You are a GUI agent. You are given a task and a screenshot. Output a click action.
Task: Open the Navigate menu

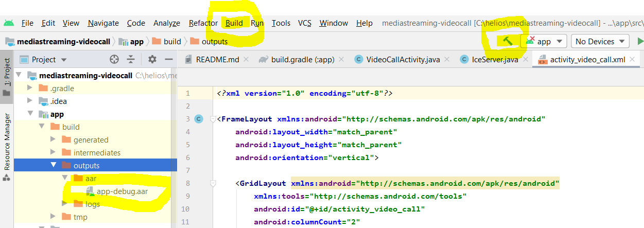103,23
